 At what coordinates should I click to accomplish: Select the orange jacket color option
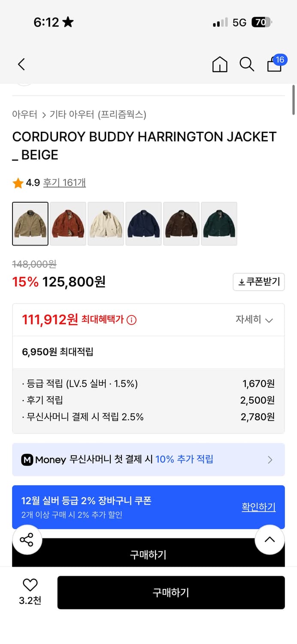point(68,224)
